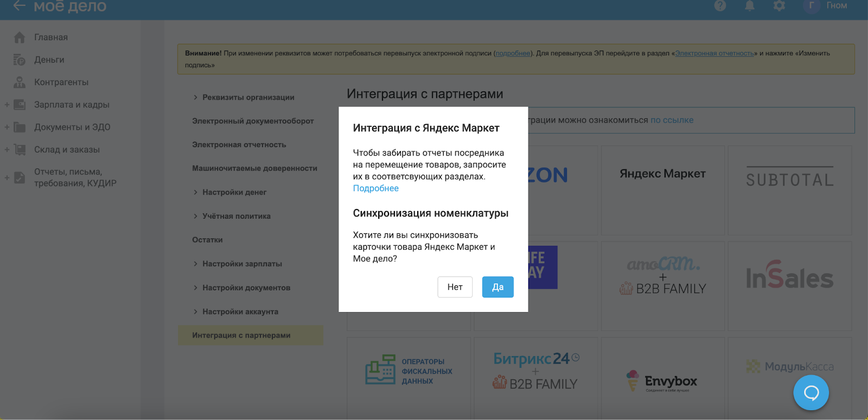Open the по ссылке link

coord(672,120)
